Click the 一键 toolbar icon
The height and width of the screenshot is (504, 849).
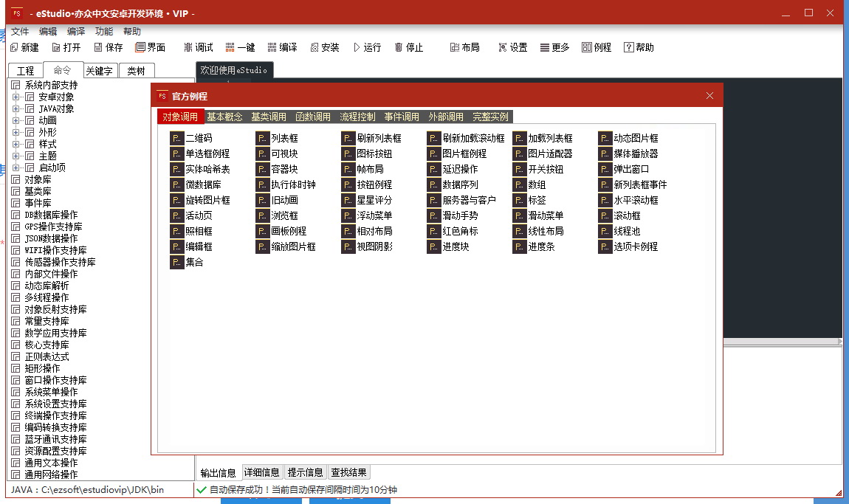point(230,48)
